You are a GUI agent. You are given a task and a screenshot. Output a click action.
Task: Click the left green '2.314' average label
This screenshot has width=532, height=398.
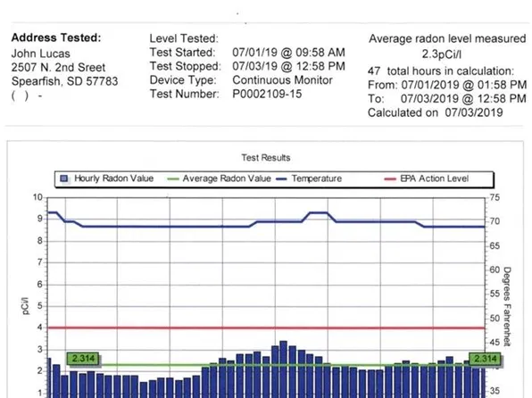(84, 359)
